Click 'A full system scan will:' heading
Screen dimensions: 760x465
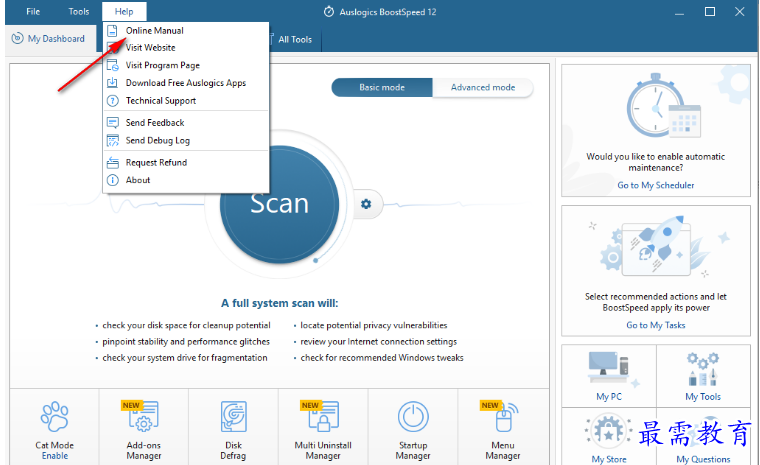[280, 304]
